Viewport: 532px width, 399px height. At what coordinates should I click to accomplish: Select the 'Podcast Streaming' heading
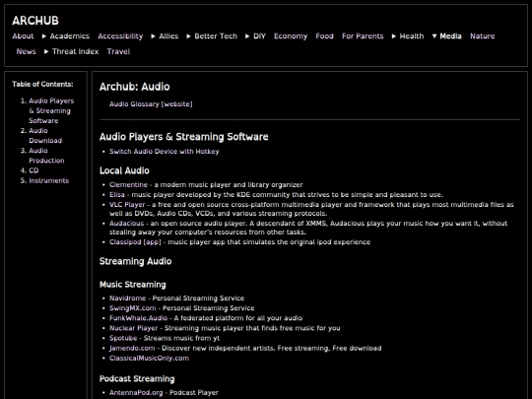[137, 378]
